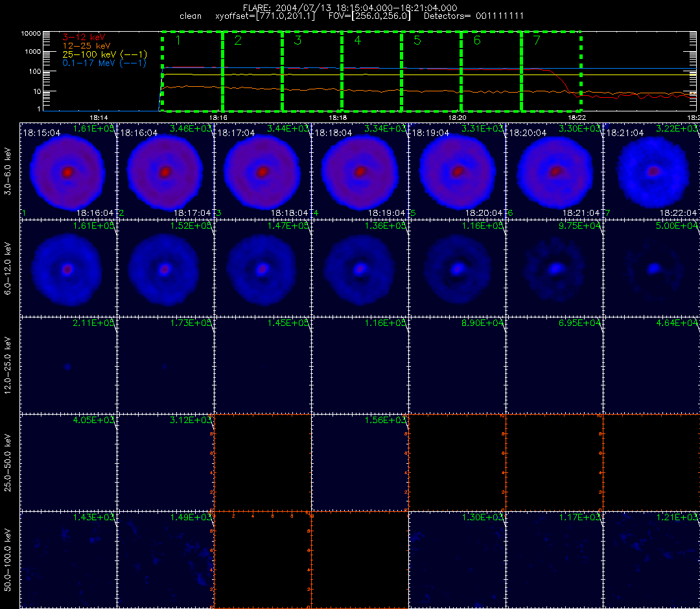This screenshot has height=609, width=700.
Task: Open the 6.0-12.0 keV image labeled 1.36E+05
Action: coord(360,269)
